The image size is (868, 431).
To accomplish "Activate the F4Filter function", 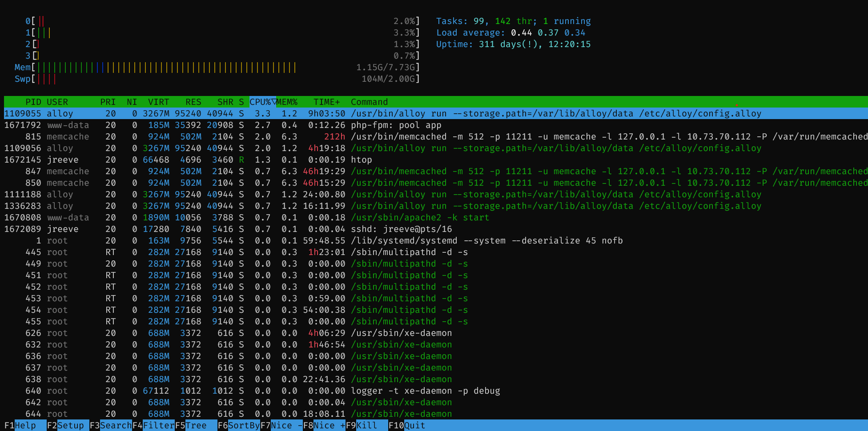I will click(153, 425).
